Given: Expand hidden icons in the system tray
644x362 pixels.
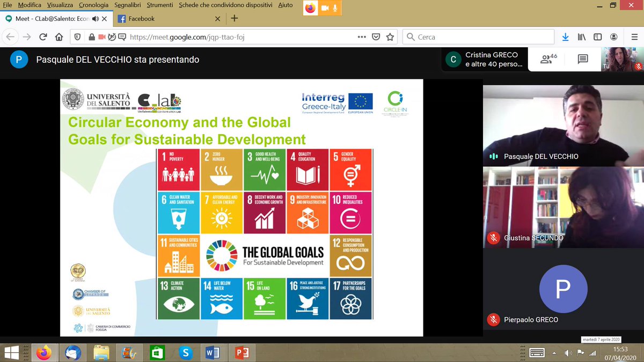Looking at the screenshot, I should tap(553, 353).
